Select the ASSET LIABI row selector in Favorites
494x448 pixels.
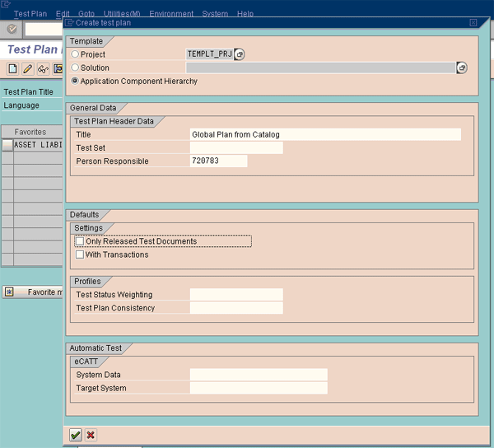pos(7,145)
